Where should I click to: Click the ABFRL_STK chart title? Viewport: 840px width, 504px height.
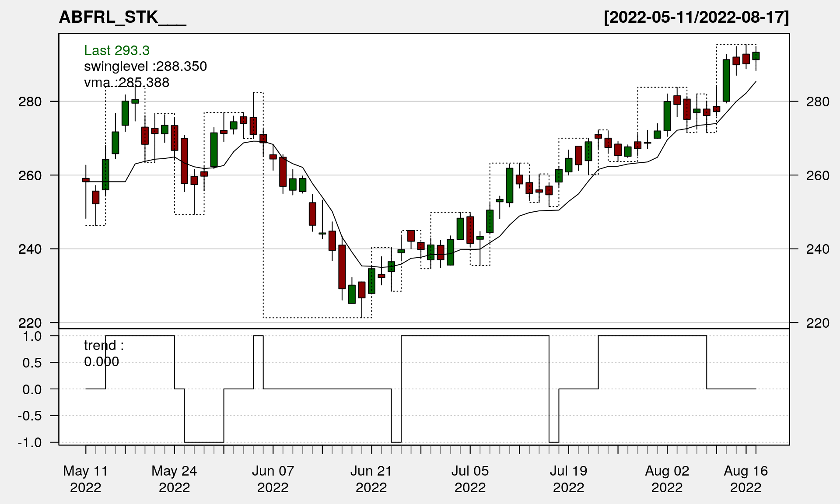pos(122,17)
